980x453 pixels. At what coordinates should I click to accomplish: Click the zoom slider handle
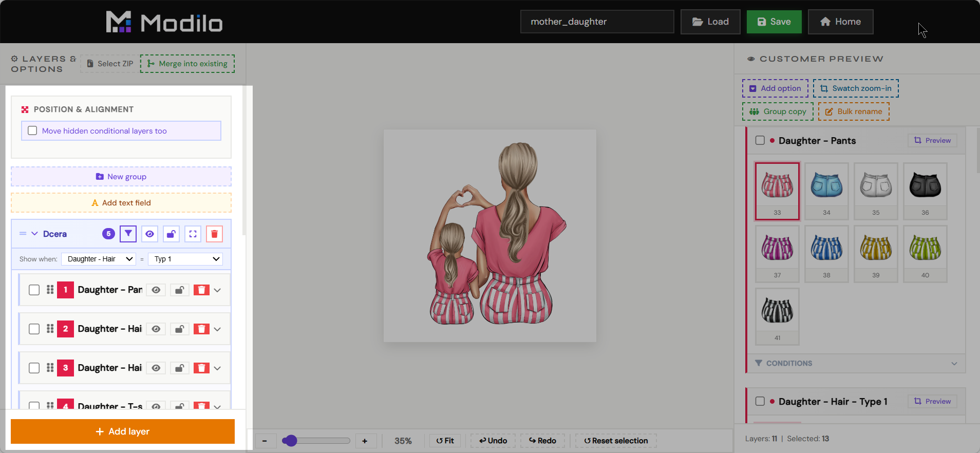click(x=290, y=441)
